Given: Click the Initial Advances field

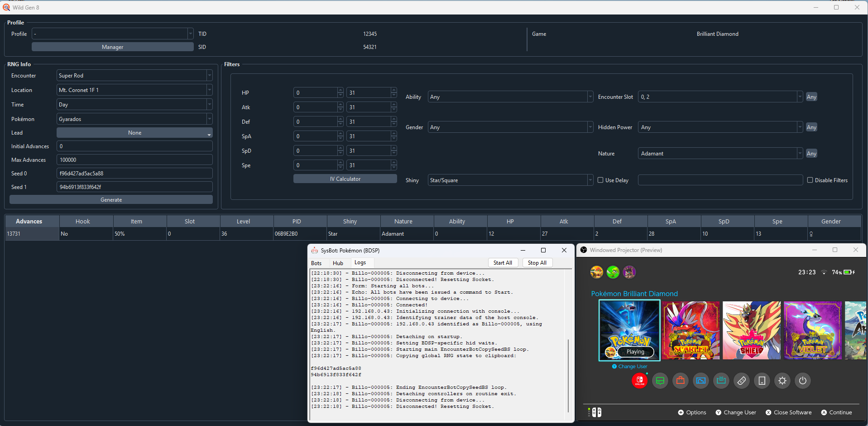Looking at the screenshot, I should click(134, 146).
